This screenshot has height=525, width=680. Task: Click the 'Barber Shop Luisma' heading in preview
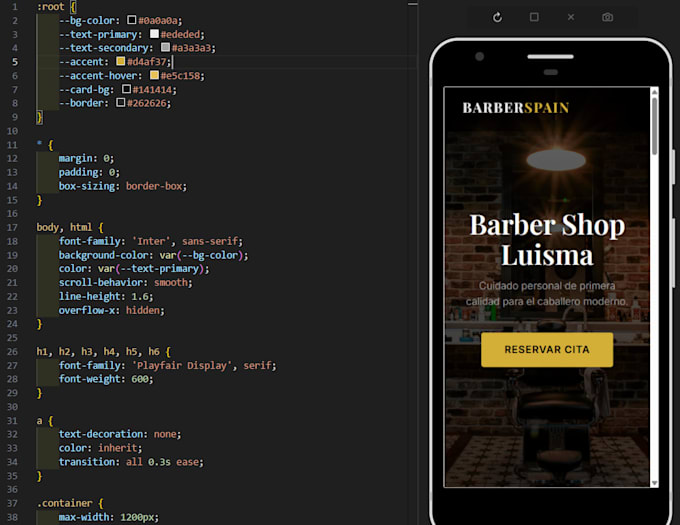pos(547,240)
